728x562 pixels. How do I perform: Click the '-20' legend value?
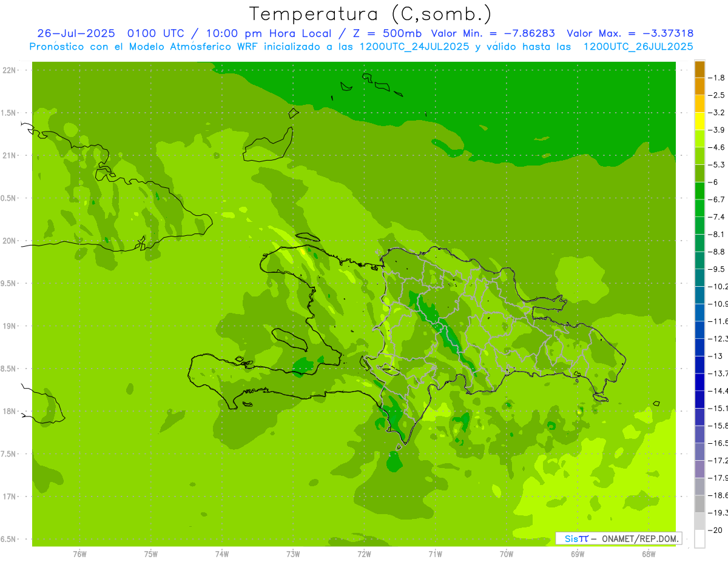[x=715, y=530]
